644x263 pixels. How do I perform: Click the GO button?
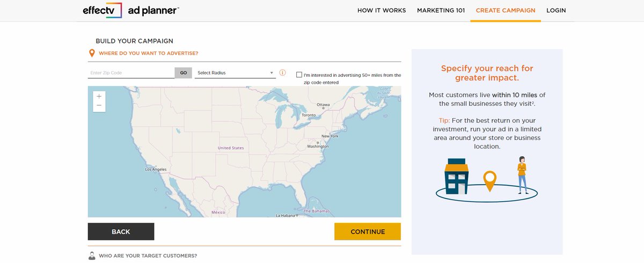pyautogui.click(x=183, y=72)
